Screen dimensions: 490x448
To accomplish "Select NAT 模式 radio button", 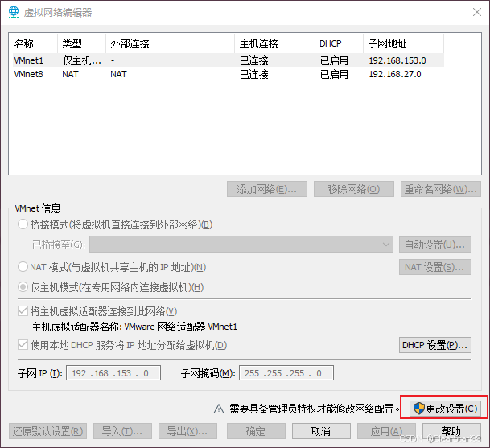I will coord(23,267).
